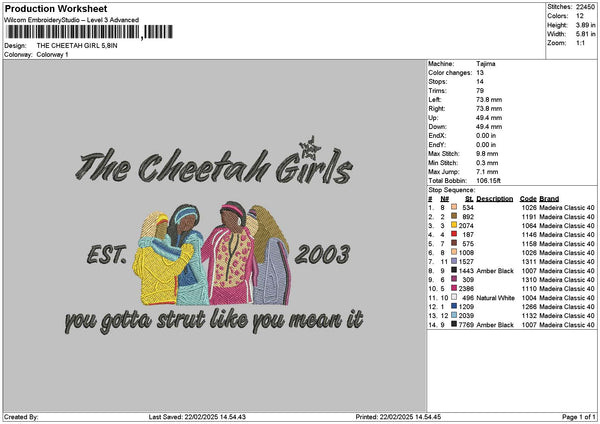Click thread code 1064 in row 3
The width and height of the screenshot is (600, 424).
click(529, 225)
